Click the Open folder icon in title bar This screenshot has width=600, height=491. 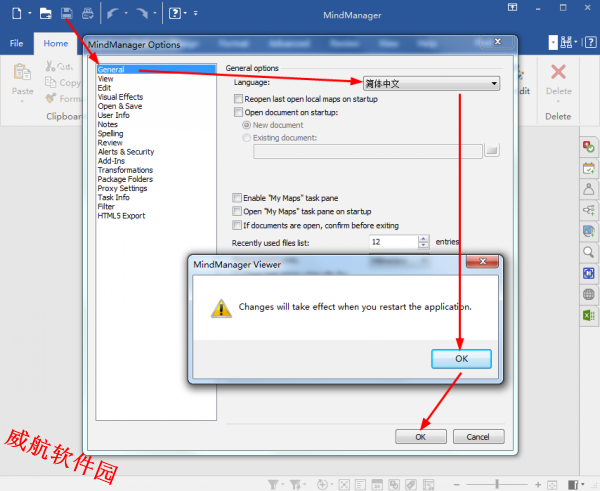44,14
